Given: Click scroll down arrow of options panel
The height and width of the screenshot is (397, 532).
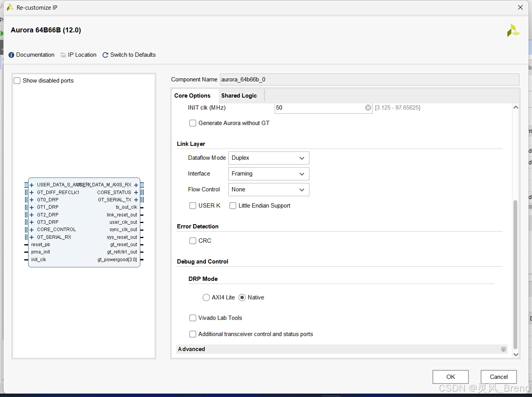Looking at the screenshot, I should click(516, 355).
